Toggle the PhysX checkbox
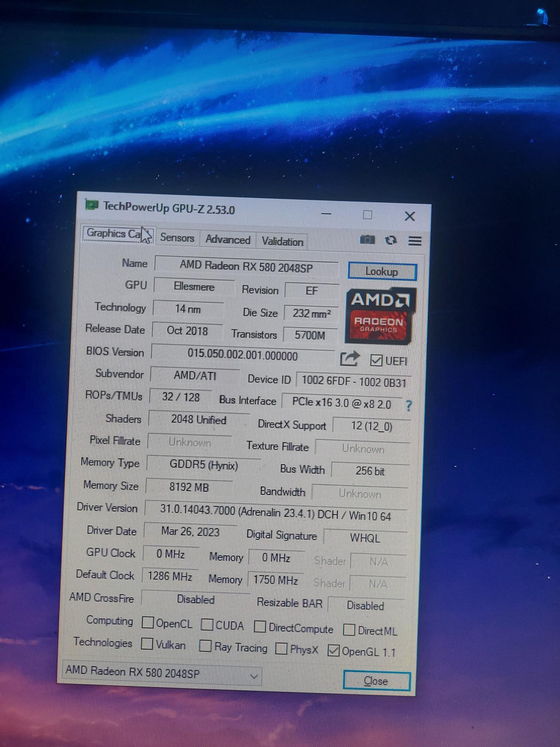Viewport: 560px width, 747px height. click(x=281, y=649)
